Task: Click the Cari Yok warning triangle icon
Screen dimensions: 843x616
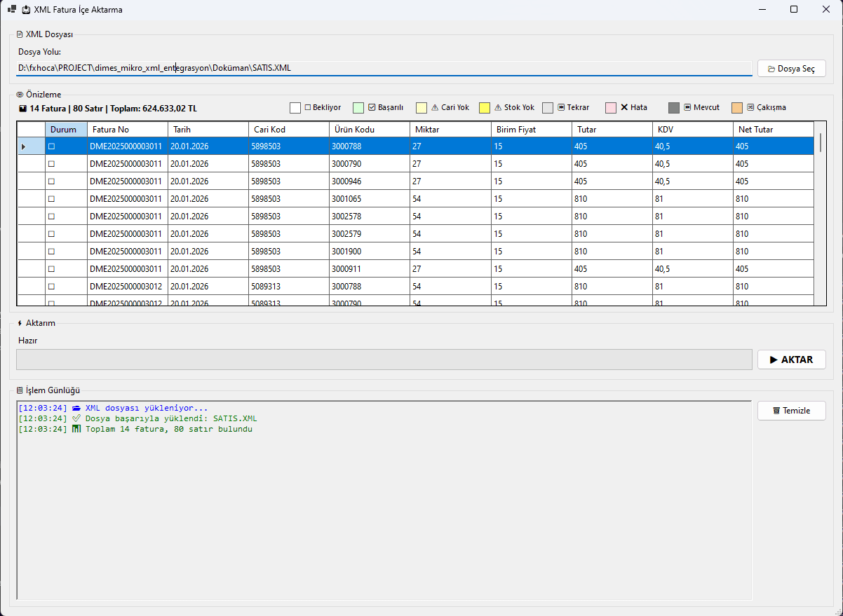Action: 435,108
